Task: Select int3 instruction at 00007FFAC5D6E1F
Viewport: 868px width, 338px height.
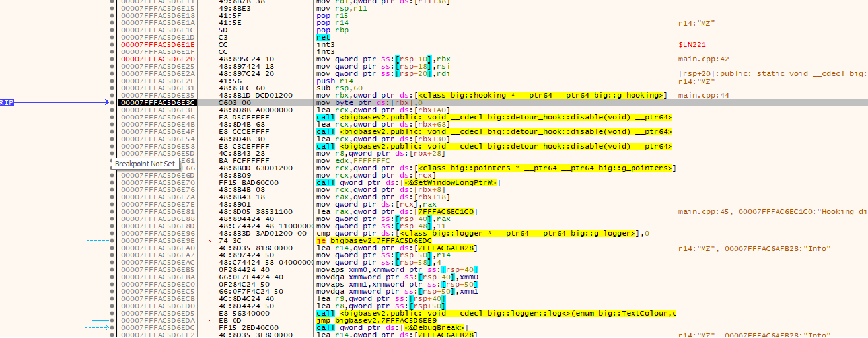Action: [325, 52]
